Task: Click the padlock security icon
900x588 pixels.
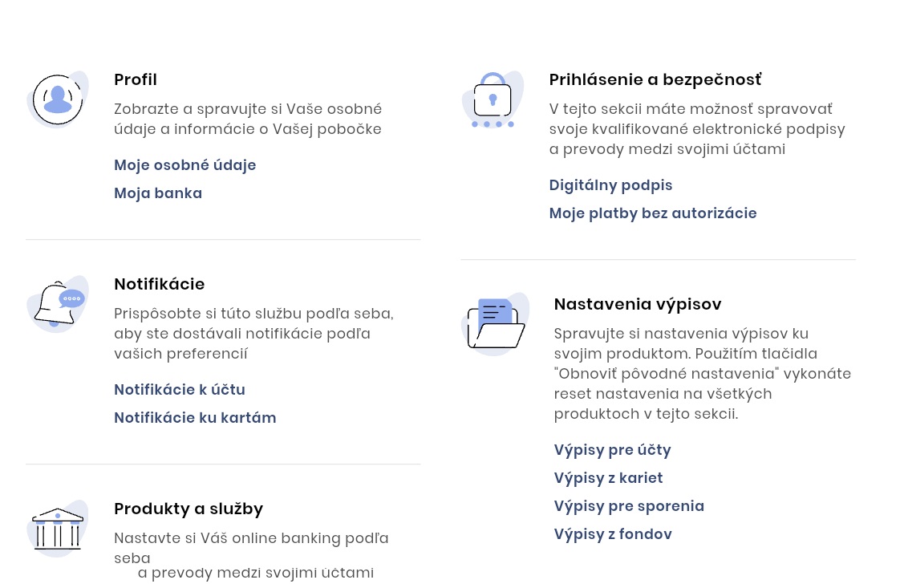Action: click(493, 99)
